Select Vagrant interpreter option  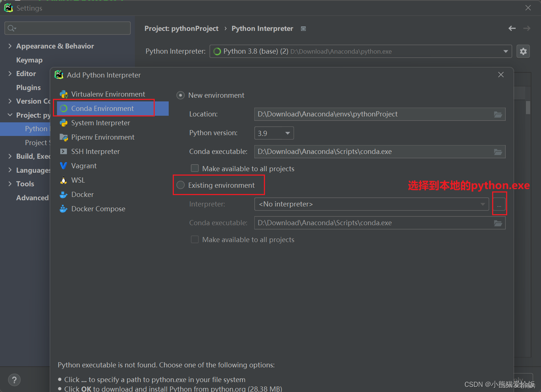[84, 166]
